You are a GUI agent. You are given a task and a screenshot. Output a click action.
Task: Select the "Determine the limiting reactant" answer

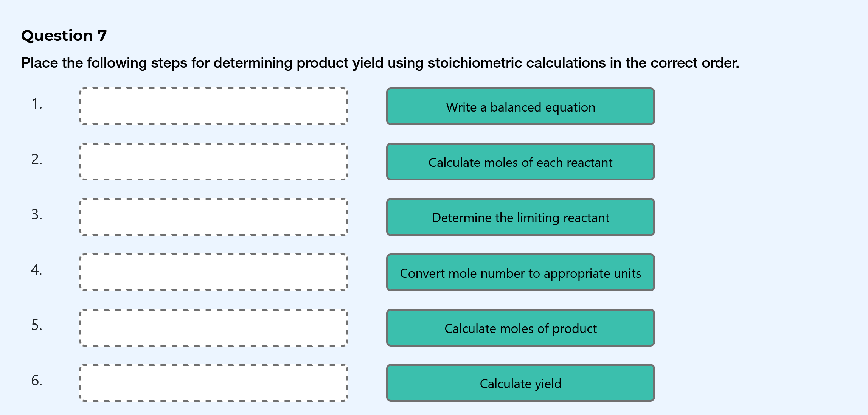coord(520,217)
